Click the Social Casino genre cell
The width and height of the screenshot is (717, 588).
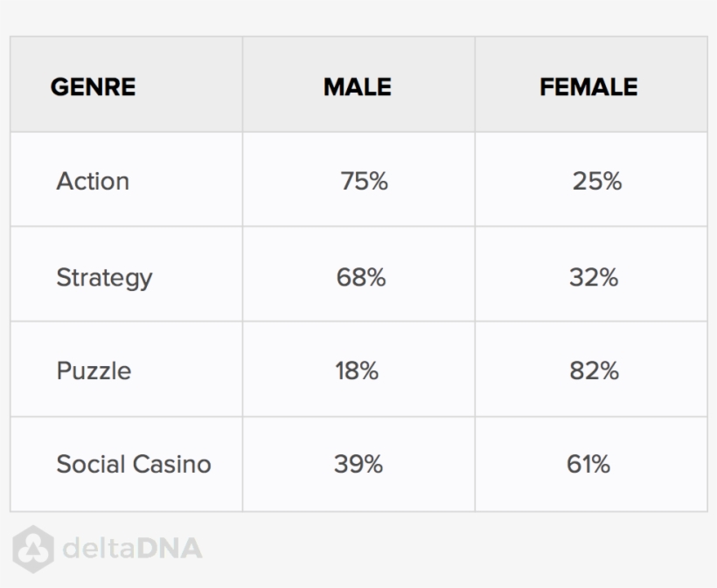point(134,463)
